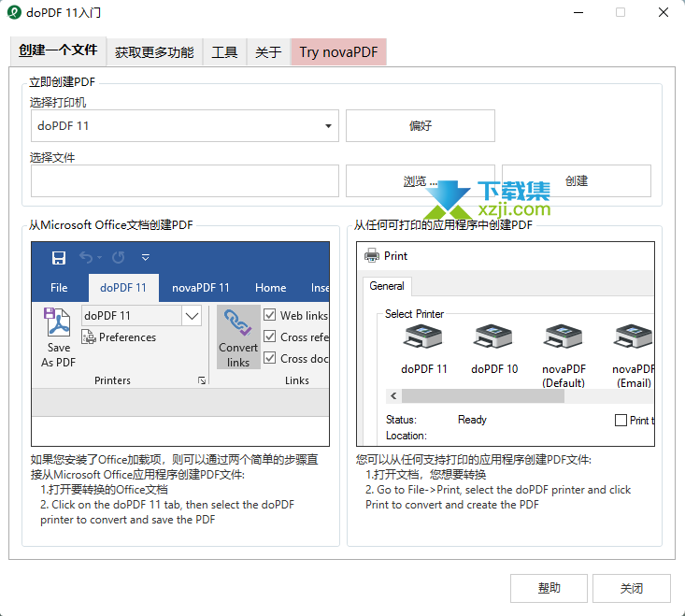Click the 浏览 ... button
The width and height of the screenshot is (685, 616).
[421, 180]
